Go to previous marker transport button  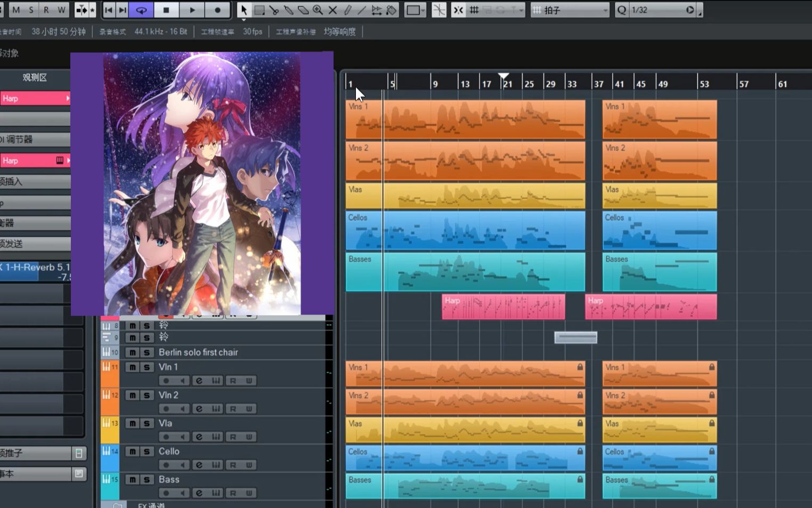[109, 10]
